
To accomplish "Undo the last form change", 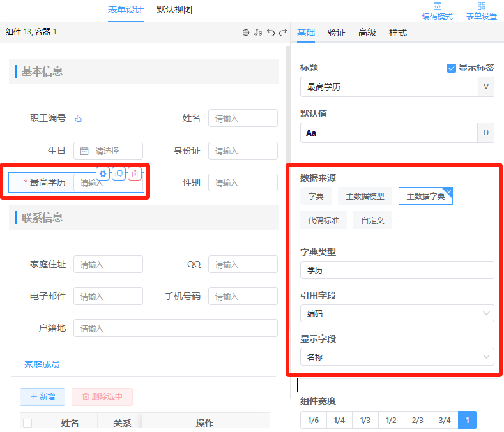I will [270, 33].
